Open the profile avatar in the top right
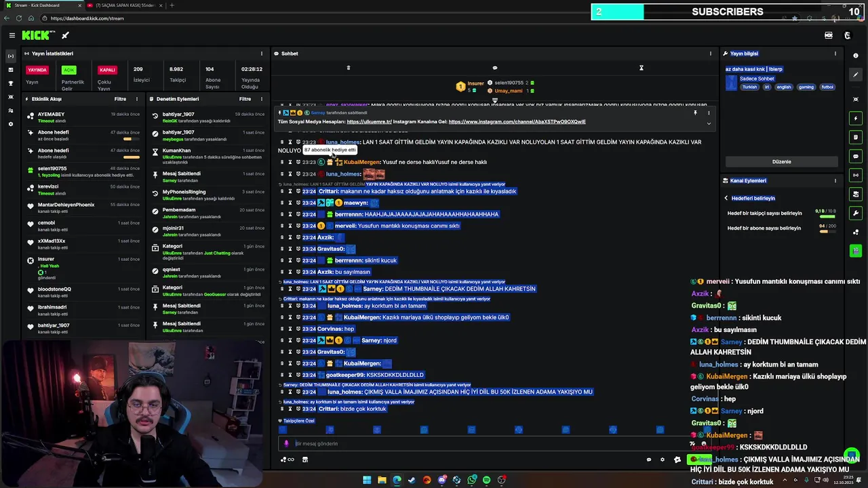This screenshot has width=868, height=488. [847, 35]
